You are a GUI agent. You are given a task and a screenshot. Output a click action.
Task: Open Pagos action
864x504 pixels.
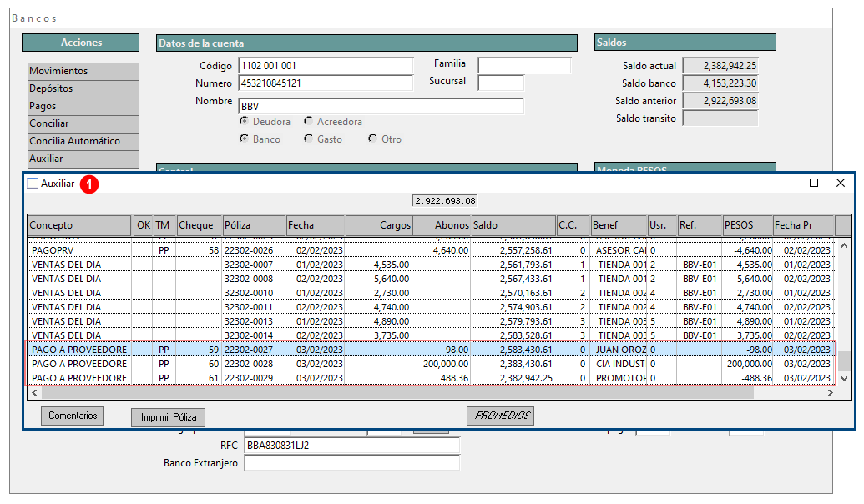pyautogui.click(x=83, y=106)
